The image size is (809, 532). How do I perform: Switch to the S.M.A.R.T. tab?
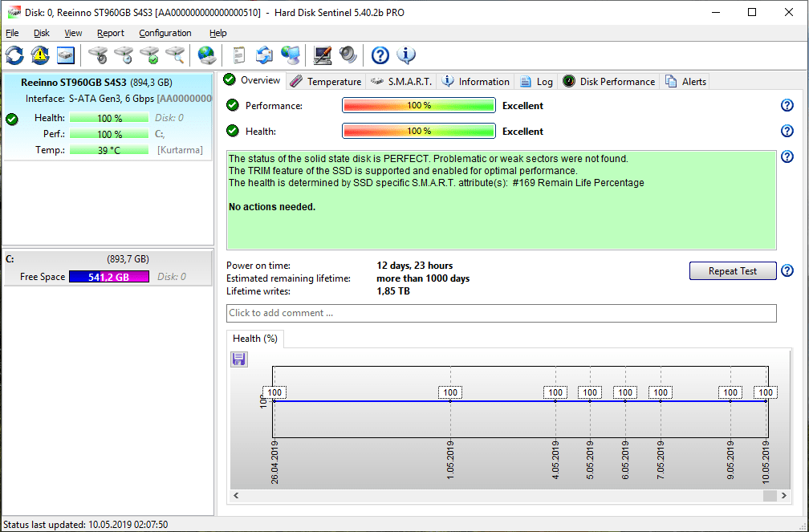tap(401, 82)
